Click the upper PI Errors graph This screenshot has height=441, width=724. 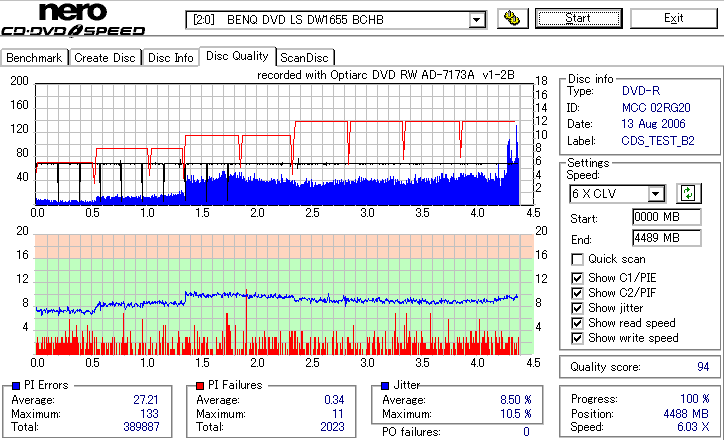pyautogui.click(x=284, y=145)
